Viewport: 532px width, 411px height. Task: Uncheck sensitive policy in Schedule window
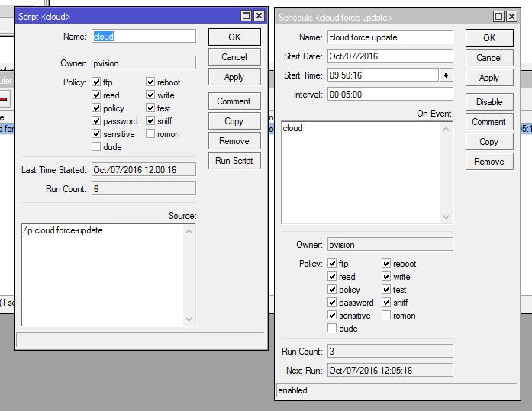pyautogui.click(x=332, y=315)
